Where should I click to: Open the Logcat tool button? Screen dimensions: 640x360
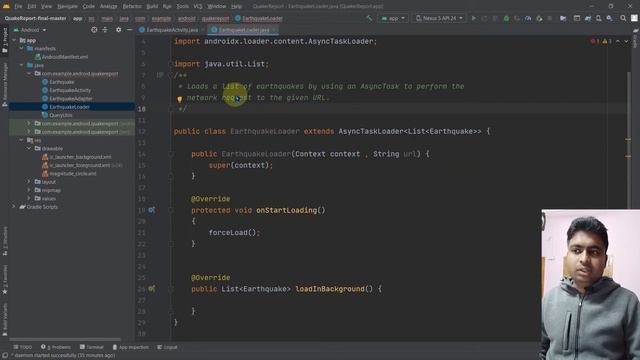pos(167,347)
